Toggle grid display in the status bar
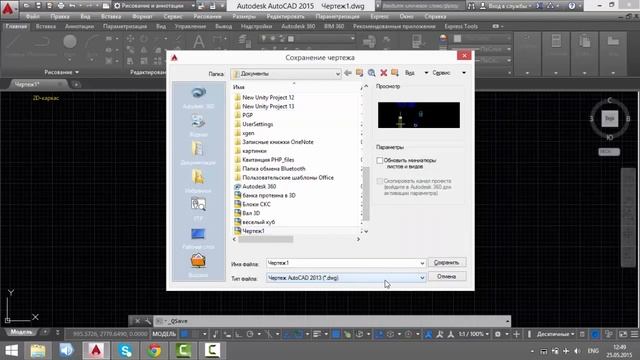The width and height of the screenshot is (640, 360). click(x=184, y=334)
